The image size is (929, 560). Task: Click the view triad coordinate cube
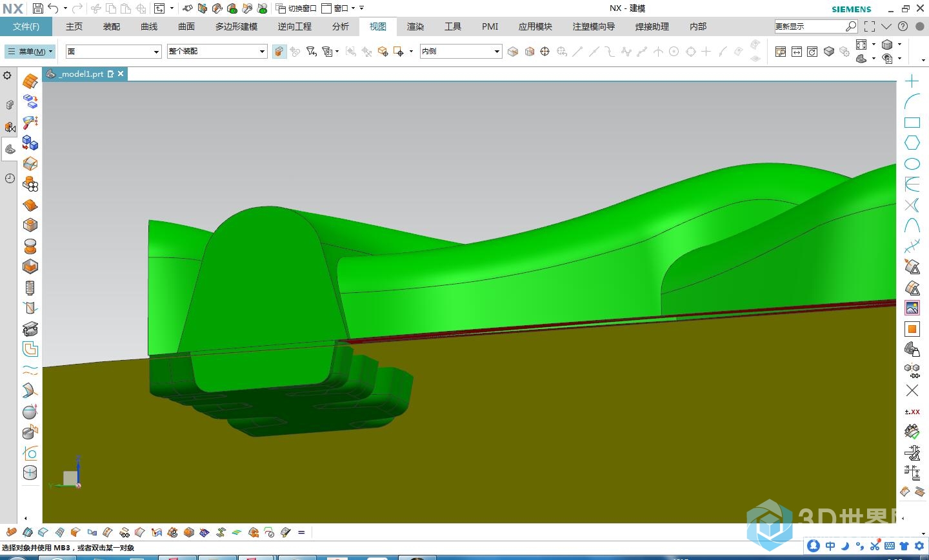[70, 478]
